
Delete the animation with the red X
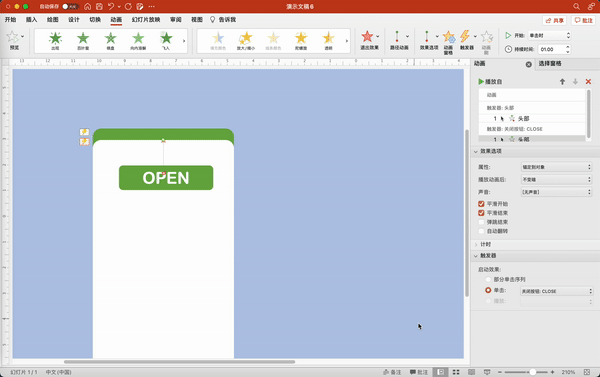pos(588,82)
